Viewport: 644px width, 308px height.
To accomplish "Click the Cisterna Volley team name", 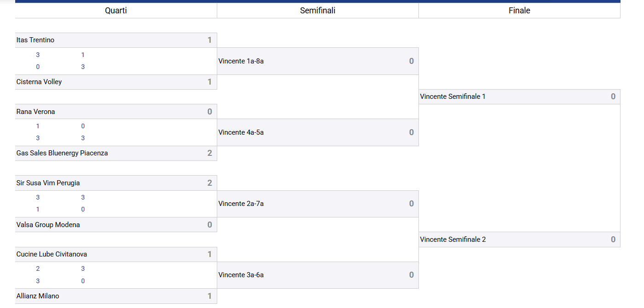I will [39, 82].
